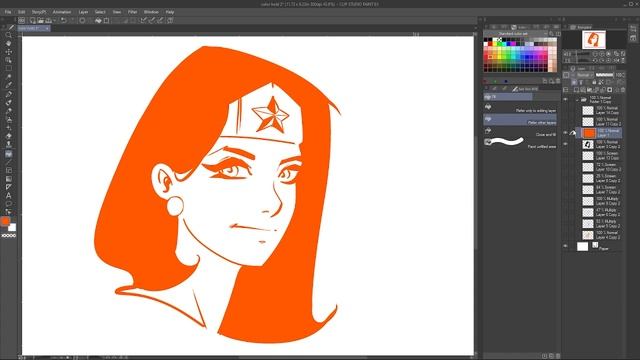Select Layer 11 Copy 2 in layer list

pos(602,122)
